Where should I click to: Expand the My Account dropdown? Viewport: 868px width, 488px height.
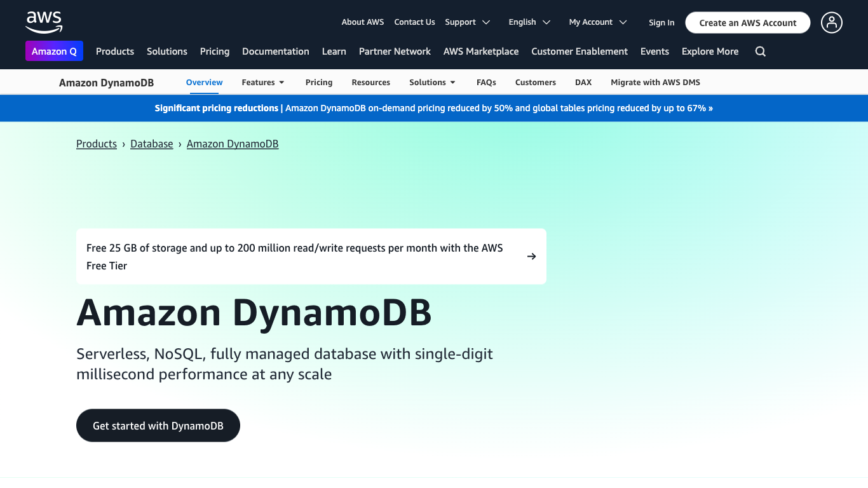pyautogui.click(x=598, y=22)
